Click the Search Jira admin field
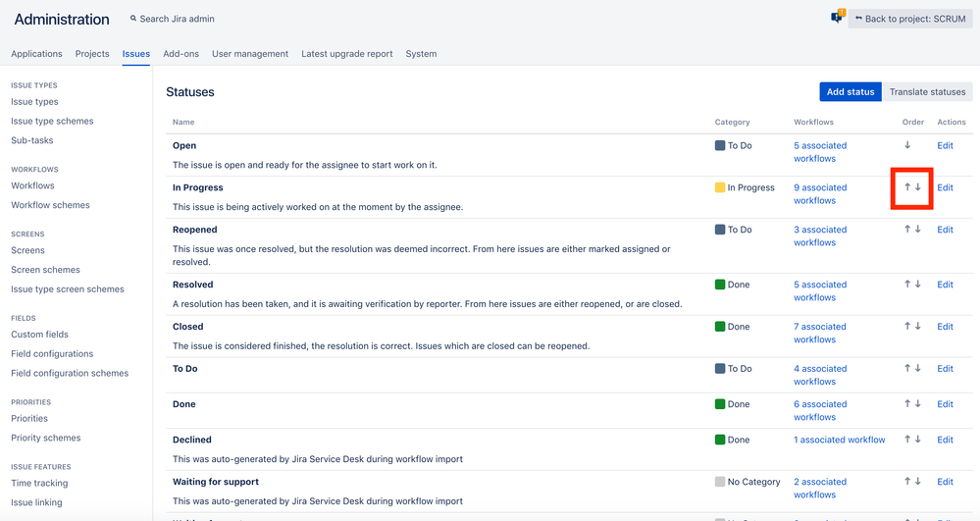 pyautogui.click(x=177, y=19)
